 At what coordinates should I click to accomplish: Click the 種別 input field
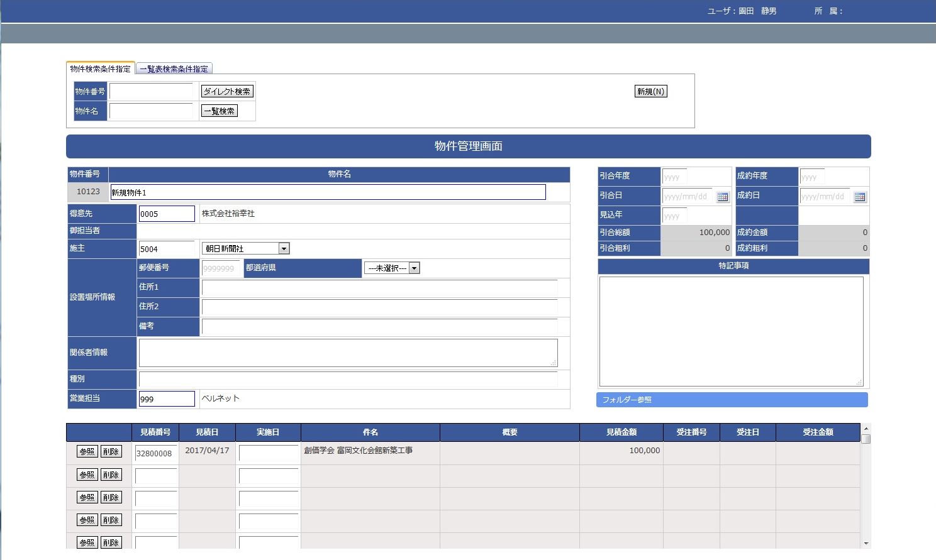tap(348, 379)
